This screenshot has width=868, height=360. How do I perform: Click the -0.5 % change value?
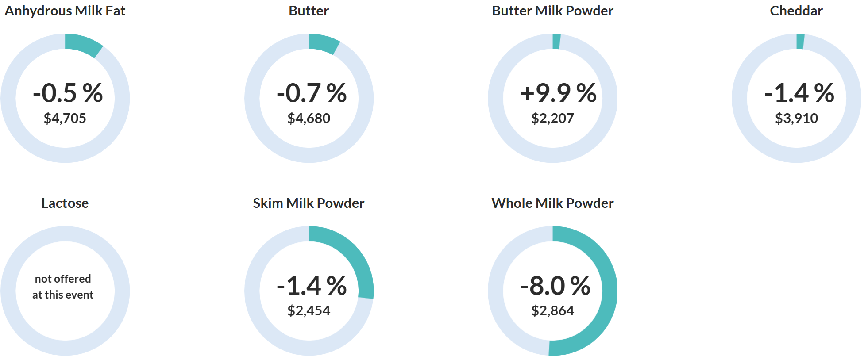point(68,93)
